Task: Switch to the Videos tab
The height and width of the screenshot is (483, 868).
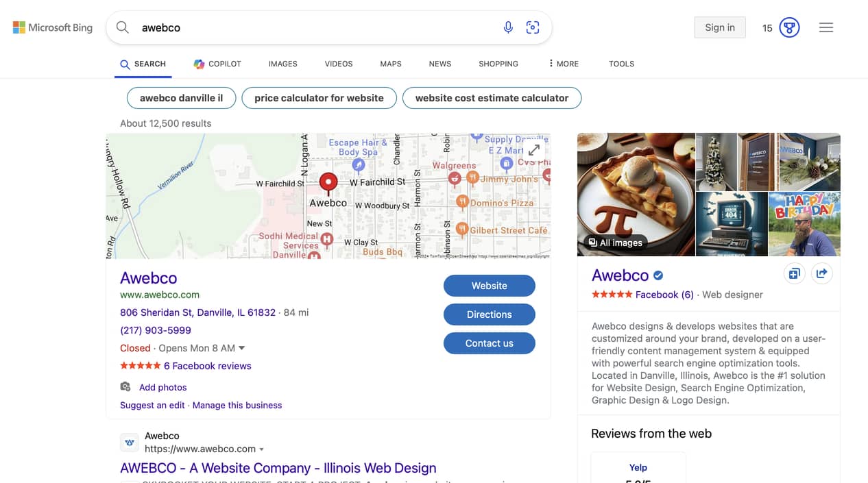Action: click(x=339, y=64)
